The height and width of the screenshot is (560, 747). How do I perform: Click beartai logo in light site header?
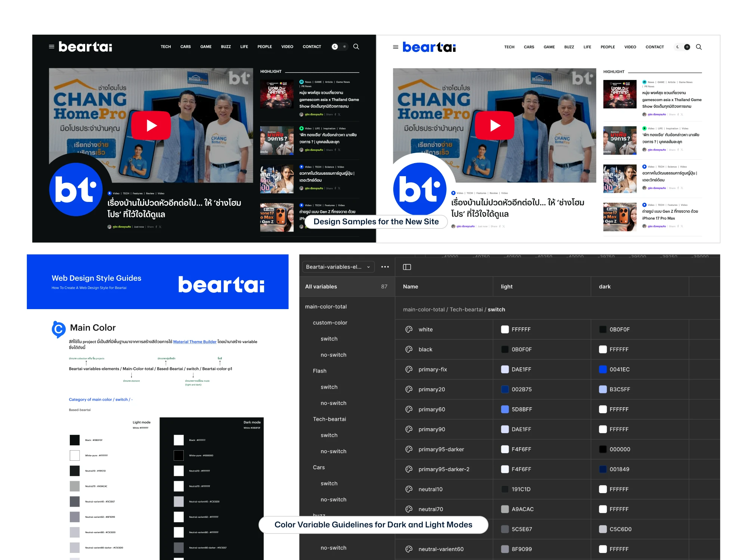tap(429, 47)
